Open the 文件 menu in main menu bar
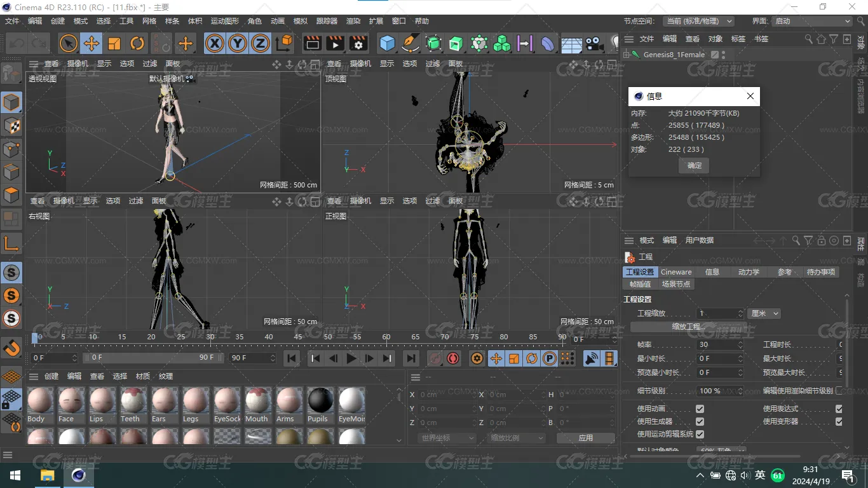 pyautogui.click(x=12, y=21)
